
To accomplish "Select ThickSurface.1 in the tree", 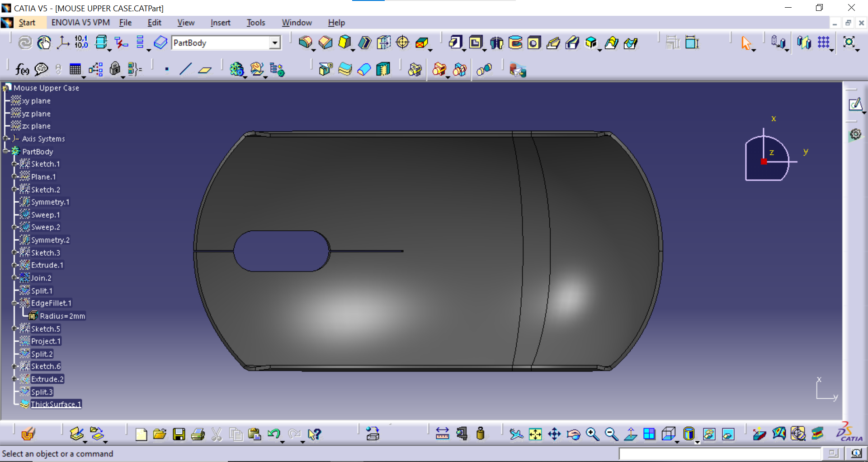I will coord(56,404).
